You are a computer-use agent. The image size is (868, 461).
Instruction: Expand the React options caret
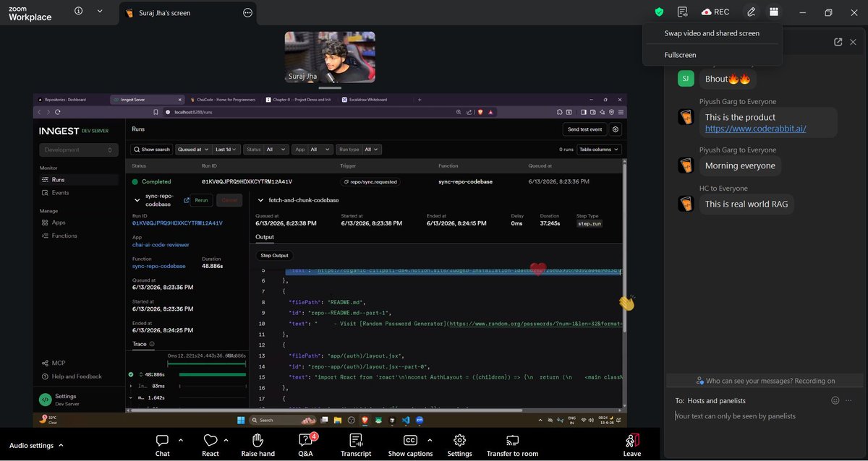coord(226,440)
